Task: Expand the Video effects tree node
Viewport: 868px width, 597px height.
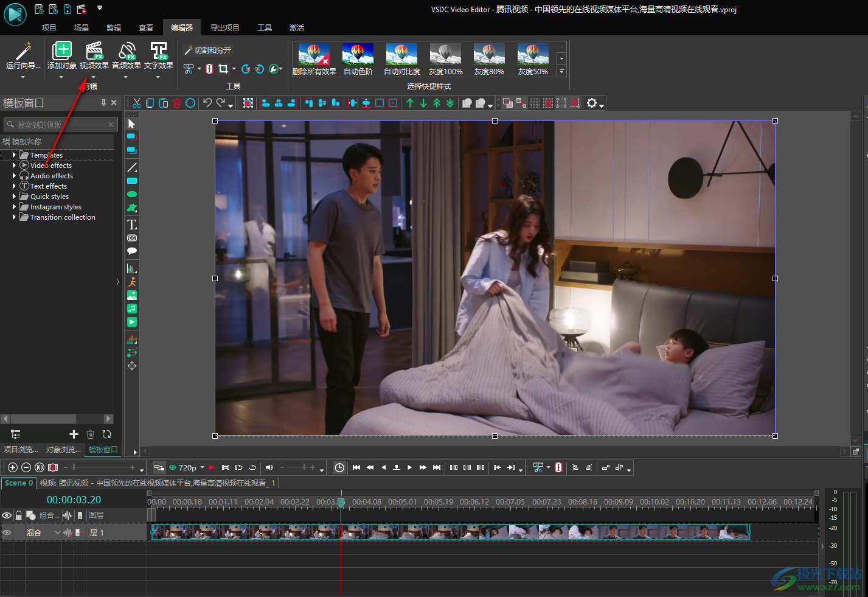Action: click(14, 166)
